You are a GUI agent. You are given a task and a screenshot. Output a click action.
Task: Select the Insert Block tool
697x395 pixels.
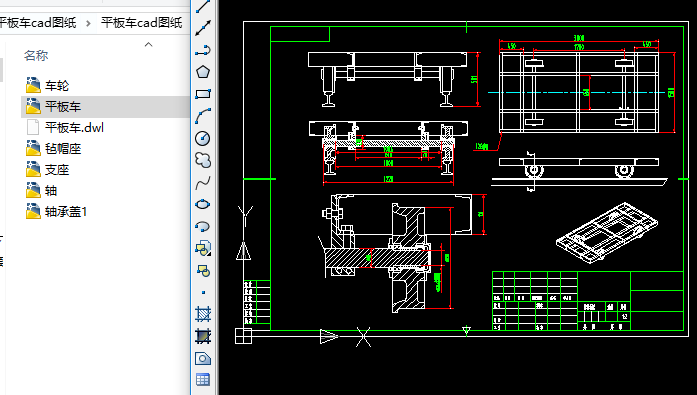click(x=203, y=248)
